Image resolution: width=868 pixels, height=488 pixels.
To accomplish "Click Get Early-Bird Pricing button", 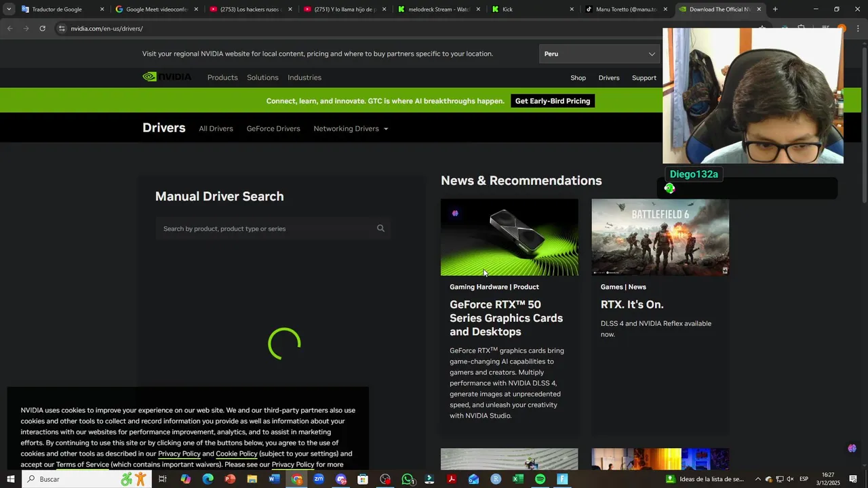I will click(x=553, y=101).
